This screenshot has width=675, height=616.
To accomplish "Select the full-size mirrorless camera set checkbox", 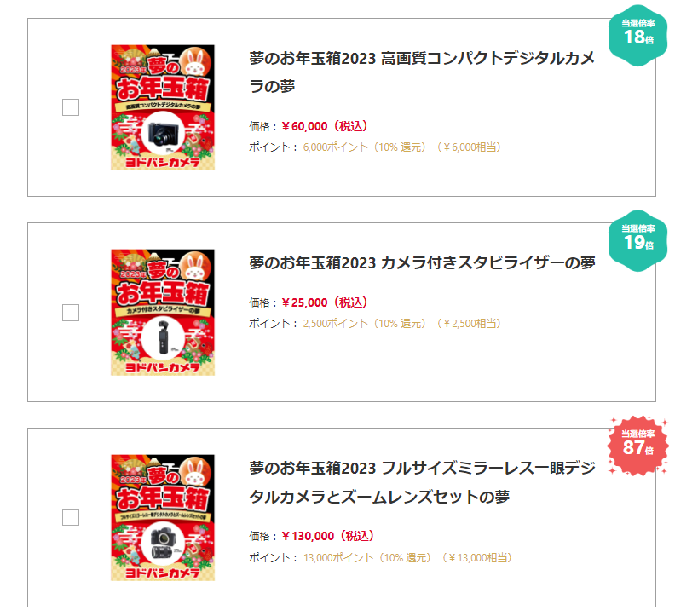I will [71, 518].
